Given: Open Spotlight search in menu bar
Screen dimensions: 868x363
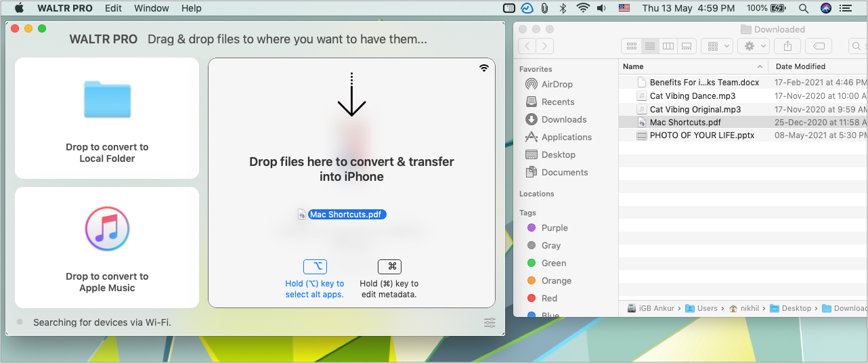Looking at the screenshot, I should (803, 8).
